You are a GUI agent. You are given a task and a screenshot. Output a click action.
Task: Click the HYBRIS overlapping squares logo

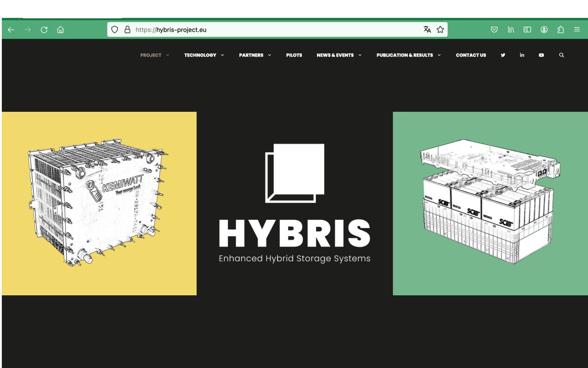coord(294,173)
